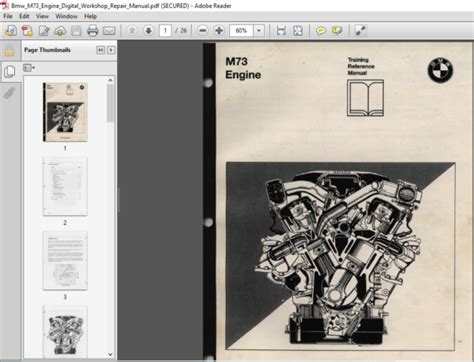Open the thumbnails options dropdown menu
Viewport: 474px width, 362px height.
pos(29,68)
